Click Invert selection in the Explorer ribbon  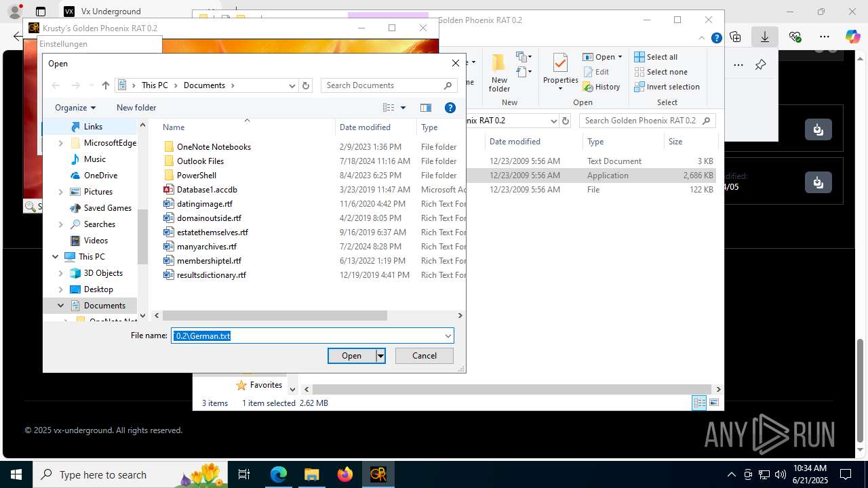(667, 87)
